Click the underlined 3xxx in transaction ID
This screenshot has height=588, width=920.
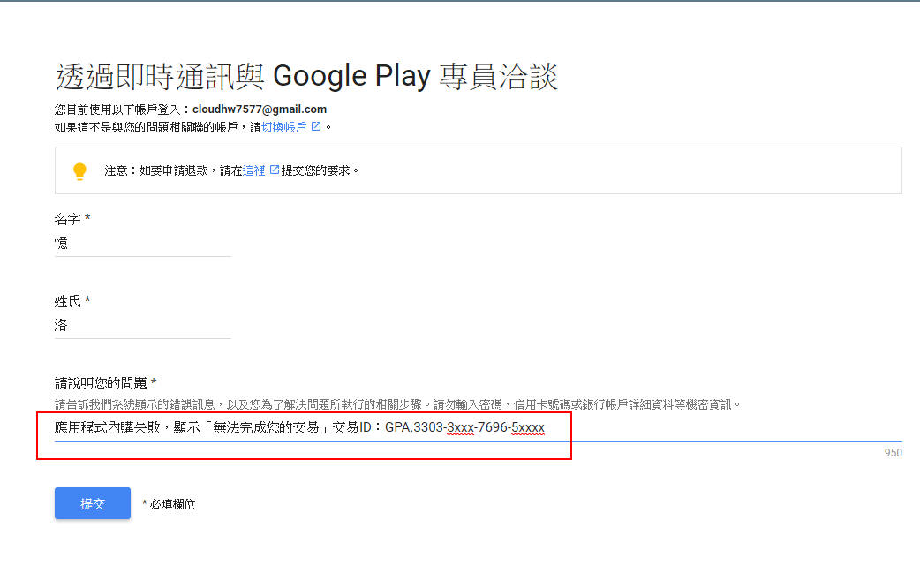(461, 428)
